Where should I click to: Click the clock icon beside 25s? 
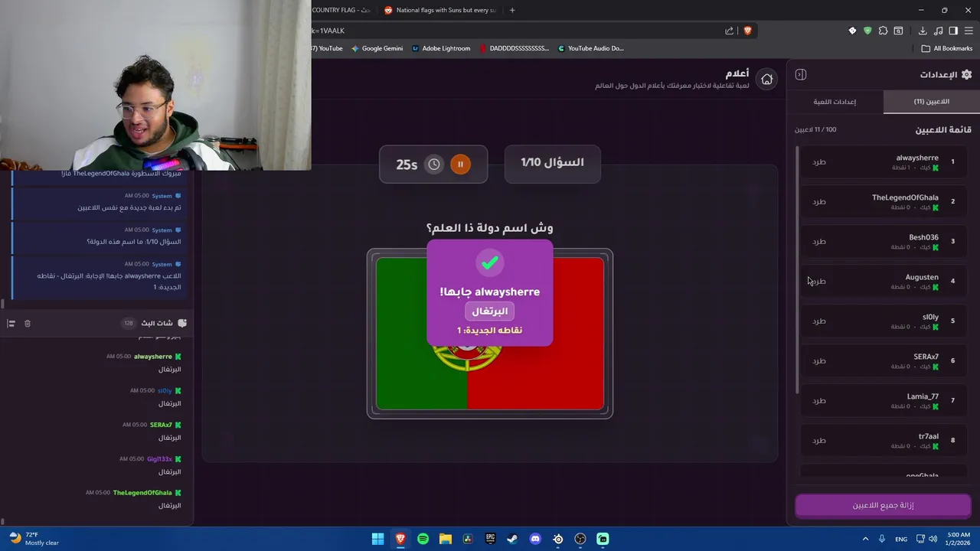pos(434,164)
